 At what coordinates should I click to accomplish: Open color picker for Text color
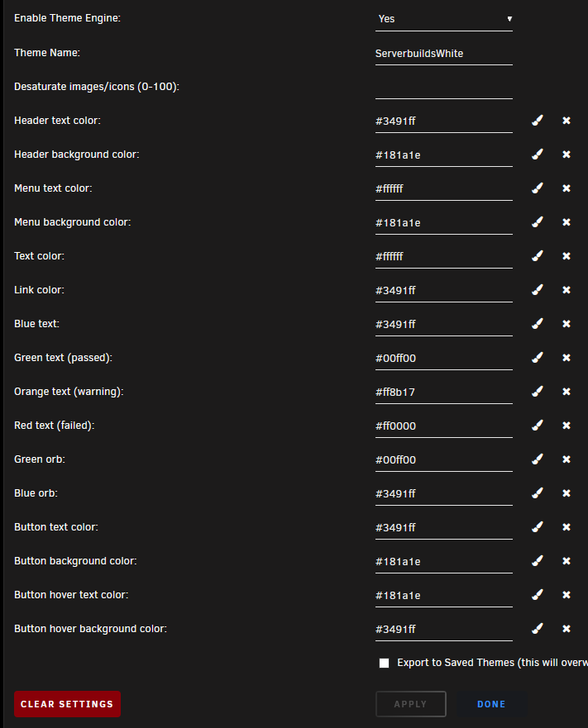pyautogui.click(x=538, y=256)
